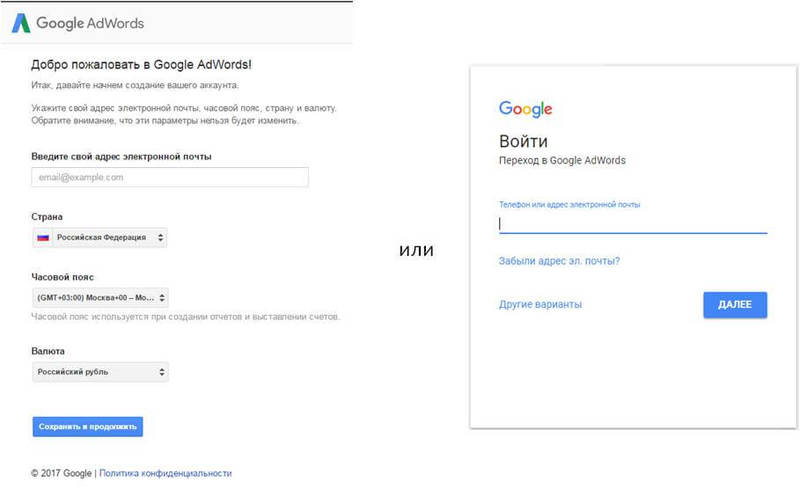Image resolution: width=800 pixels, height=489 pixels.
Task: Click the Russian flag icon
Action: click(43, 238)
